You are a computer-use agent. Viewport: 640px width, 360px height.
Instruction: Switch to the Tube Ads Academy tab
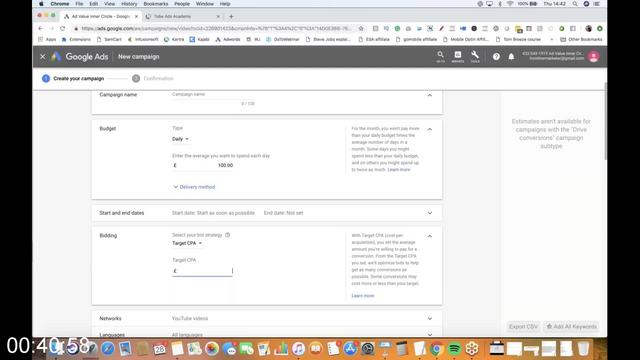pos(182,16)
